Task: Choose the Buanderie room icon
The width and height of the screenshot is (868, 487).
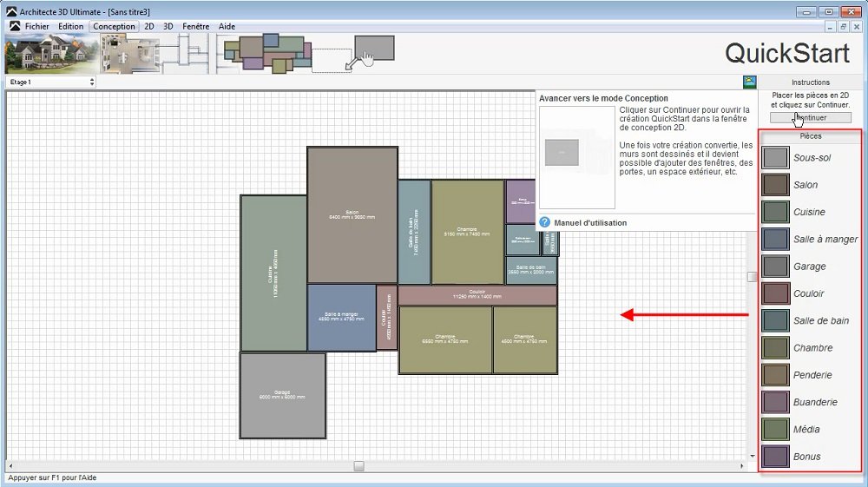Action: coord(775,402)
